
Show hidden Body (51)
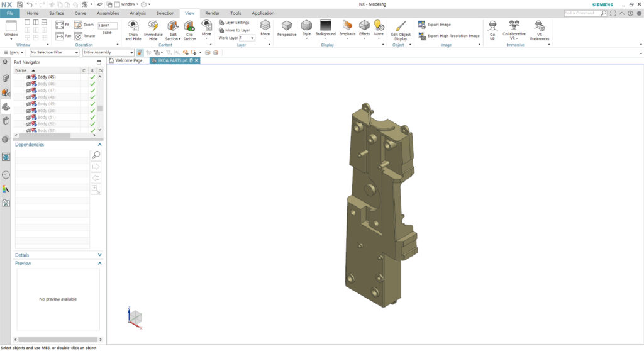pyautogui.click(x=29, y=117)
